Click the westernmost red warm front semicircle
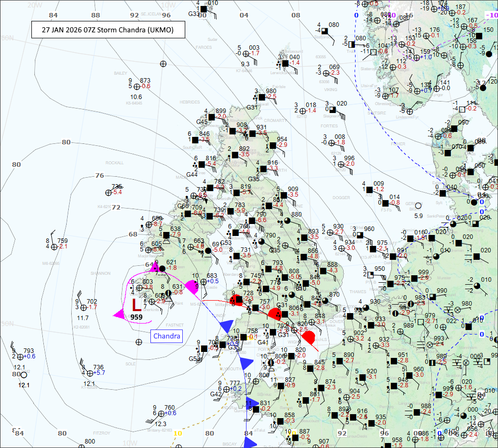Screen dimensions: 498x448 (236, 300)
